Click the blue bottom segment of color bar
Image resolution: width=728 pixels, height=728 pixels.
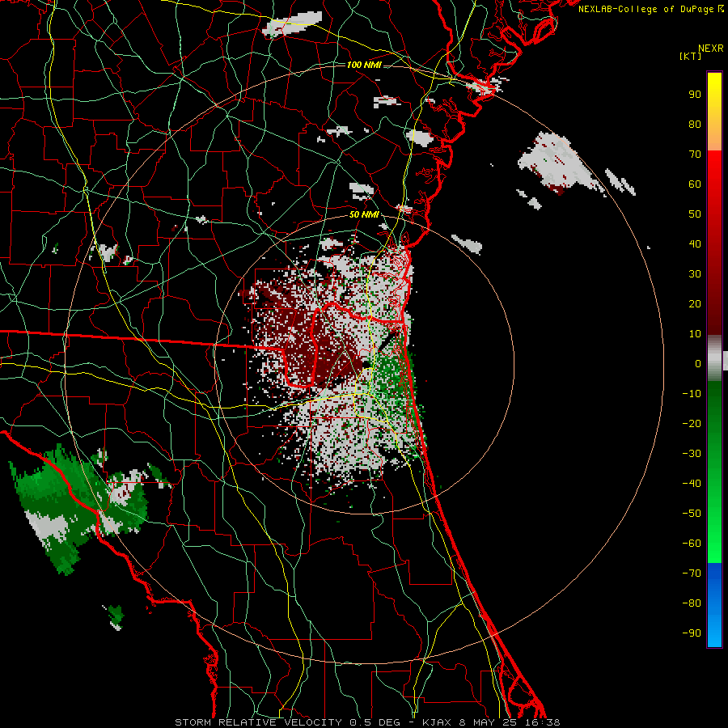(714, 605)
